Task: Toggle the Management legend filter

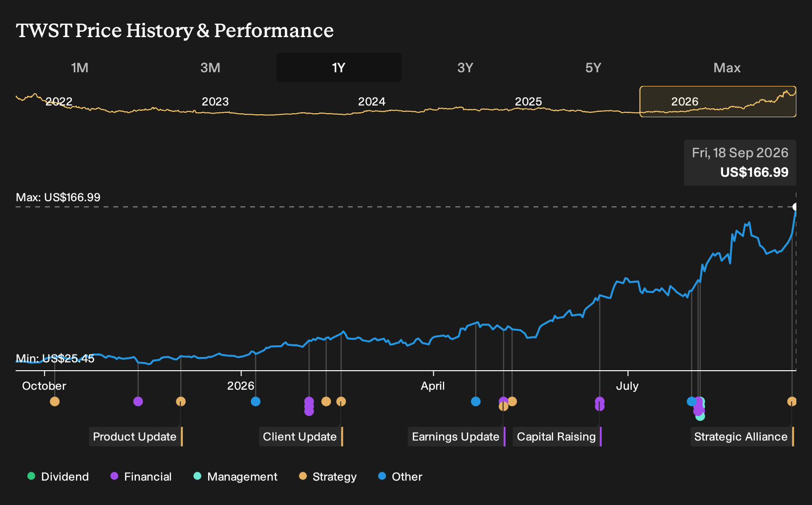Action: tap(235, 477)
